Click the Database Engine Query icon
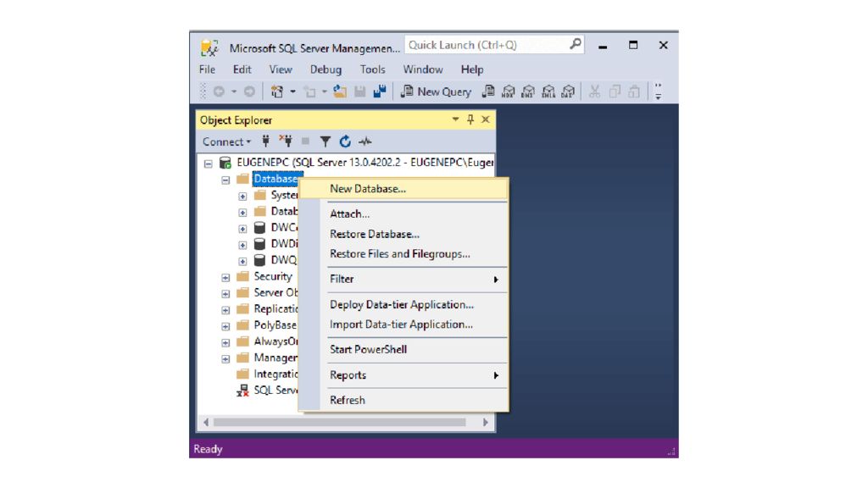868x488 pixels. click(488, 91)
